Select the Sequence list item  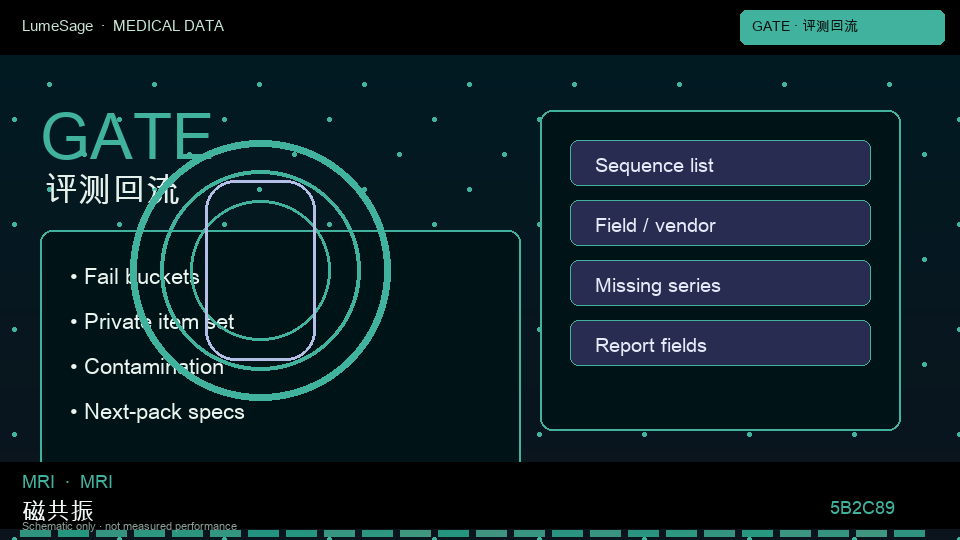720,163
